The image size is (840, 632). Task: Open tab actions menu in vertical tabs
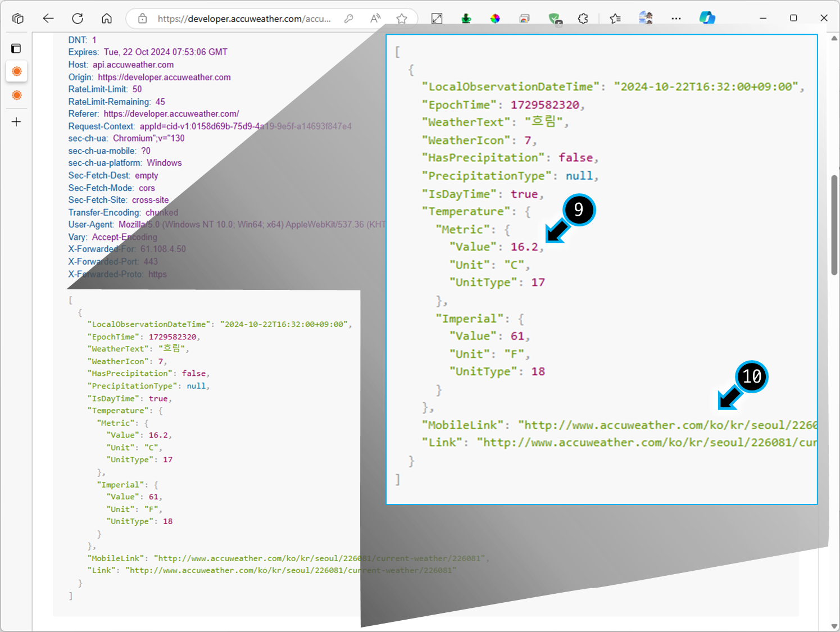16,48
